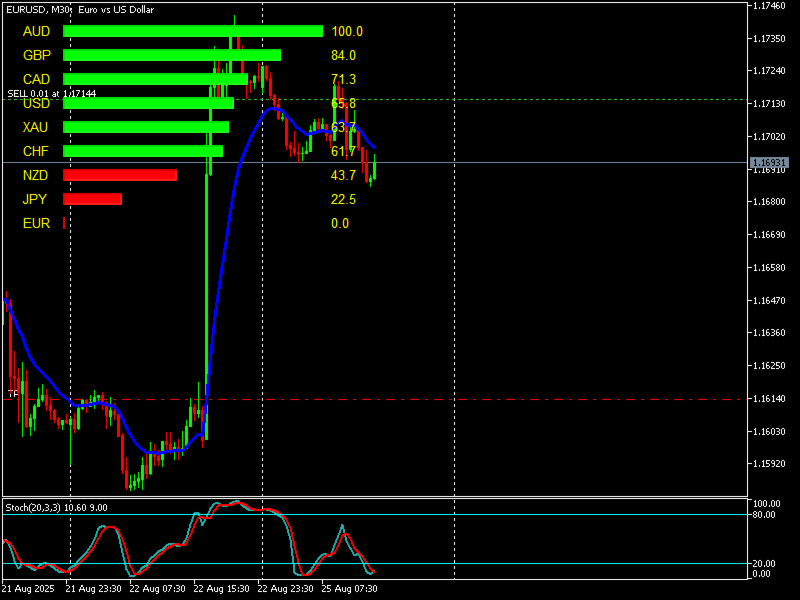Viewport: 800px width, 600px height.
Task: Click the AUD green strength bar
Action: coord(193,32)
